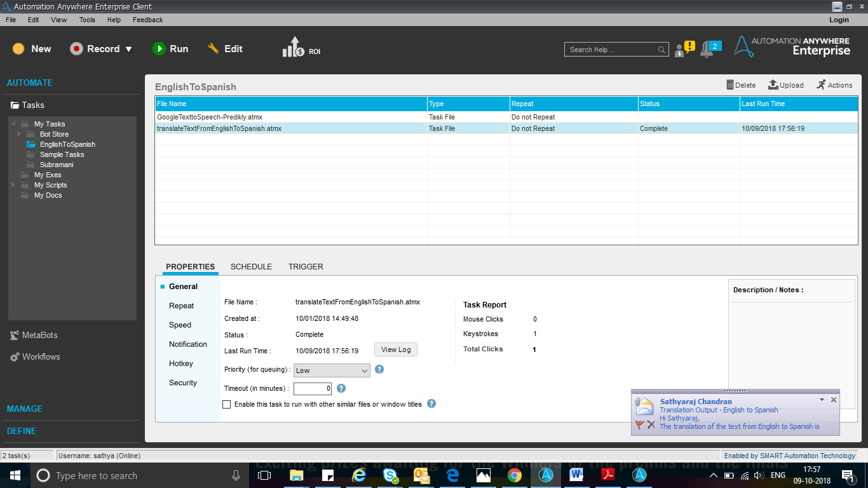The height and width of the screenshot is (488, 868).
Task: Click the View Log button
Action: pyautogui.click(x=396, y=349)
